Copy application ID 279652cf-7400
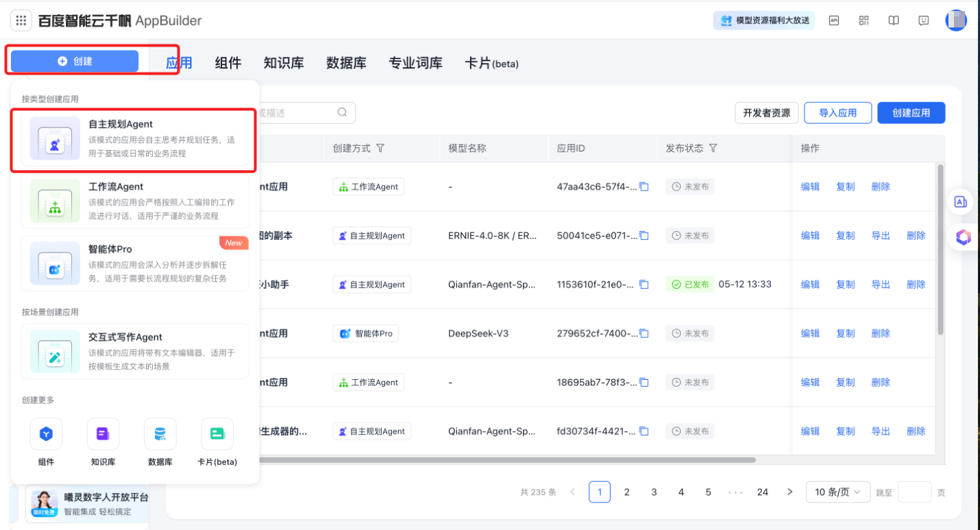The width and height of the screenshot is (980, 530). point(644,333)
